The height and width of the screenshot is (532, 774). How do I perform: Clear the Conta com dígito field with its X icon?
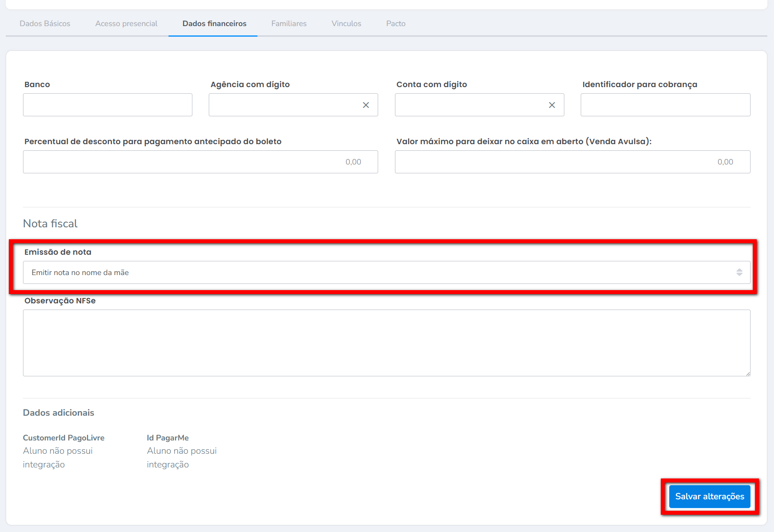click(x=552, y=105)
